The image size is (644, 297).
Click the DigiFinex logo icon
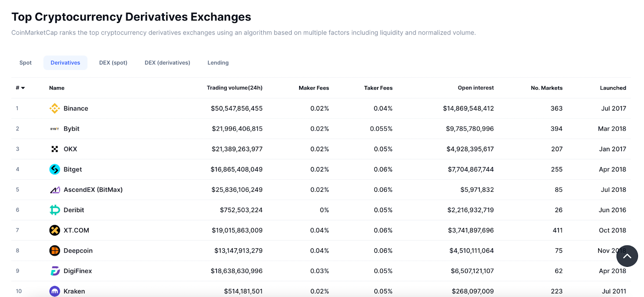[x=55, y=271]
